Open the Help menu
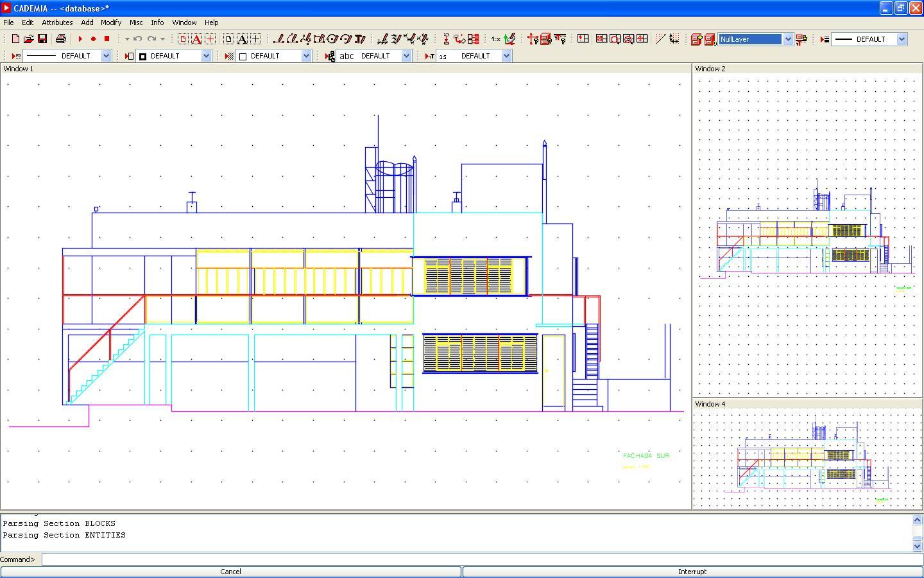This screenshot has height=578, width=924. tap(212, 22)
